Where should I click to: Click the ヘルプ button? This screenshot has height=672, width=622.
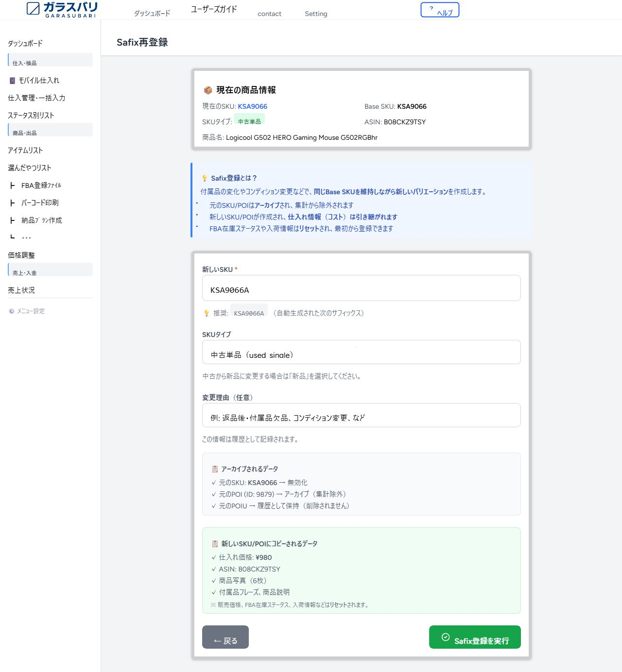coord(440,10)
